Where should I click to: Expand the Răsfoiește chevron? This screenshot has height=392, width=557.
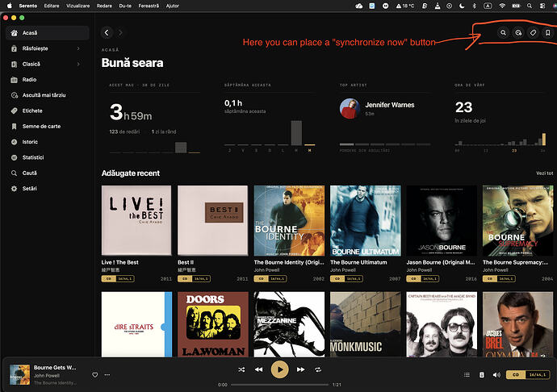pos(78,48)
